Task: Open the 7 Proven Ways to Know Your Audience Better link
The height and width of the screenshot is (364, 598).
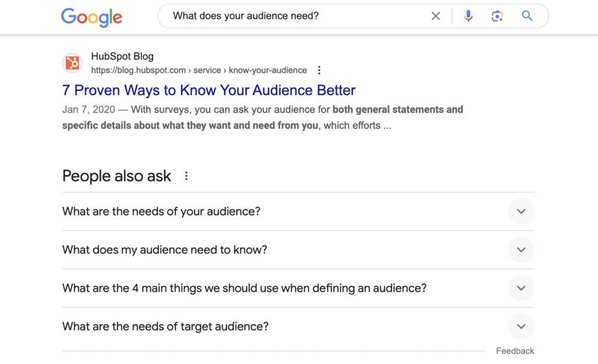Action: click(208, 90)
